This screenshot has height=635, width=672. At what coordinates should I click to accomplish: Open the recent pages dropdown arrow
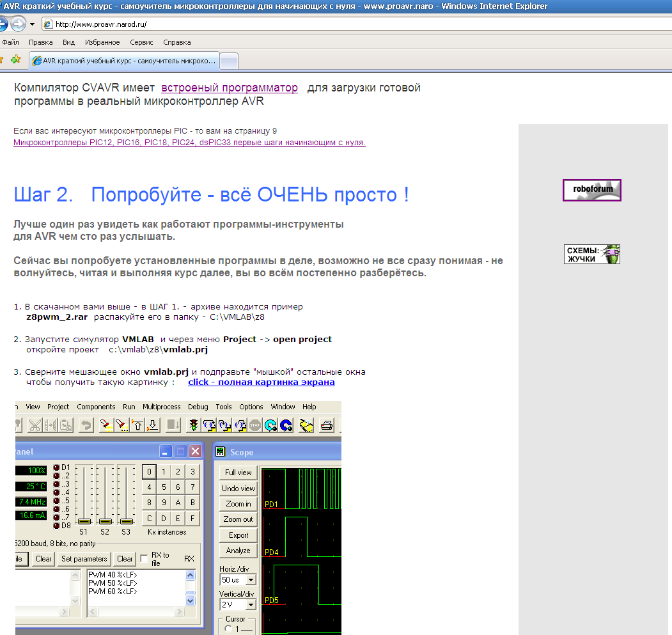click(x=32, y=24)
